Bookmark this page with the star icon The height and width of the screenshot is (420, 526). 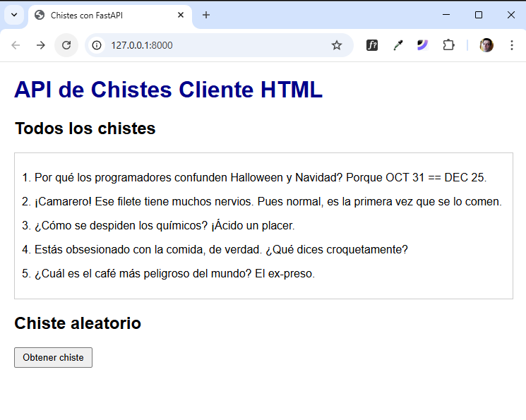click(x=337, y=45)
